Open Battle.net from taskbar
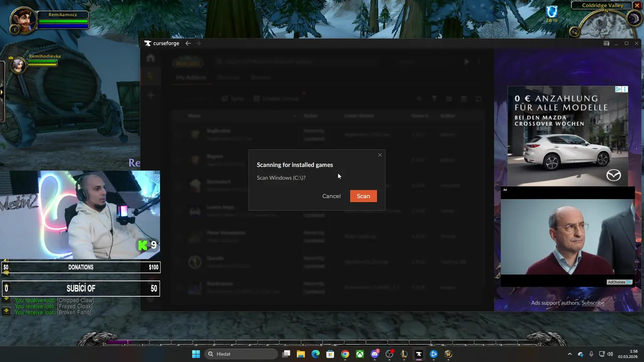 coord(434,354)
